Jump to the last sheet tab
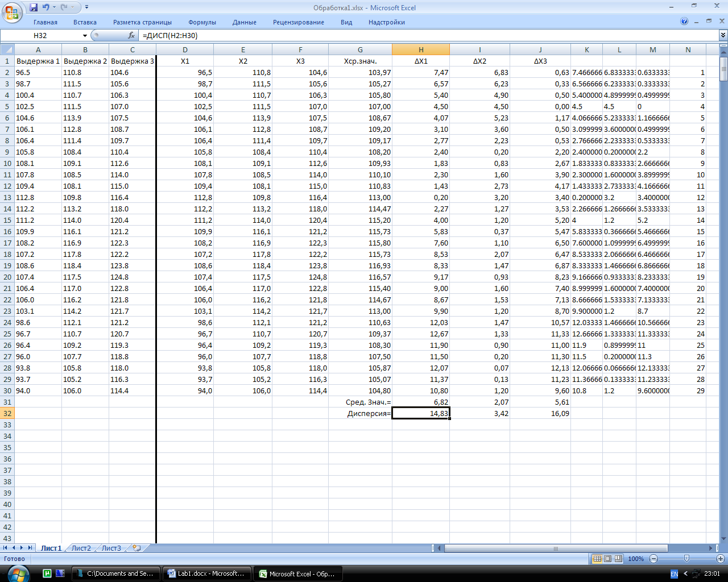This screenshot has height=582, width=728. coord(30,548)
